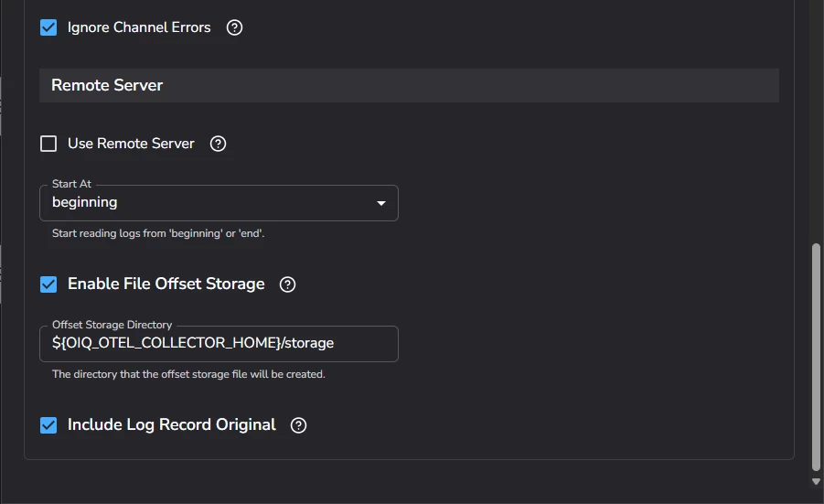824x504 pixels.
Task: Disable Enable File Offset Storage checkbox
Action: (48, 284)
